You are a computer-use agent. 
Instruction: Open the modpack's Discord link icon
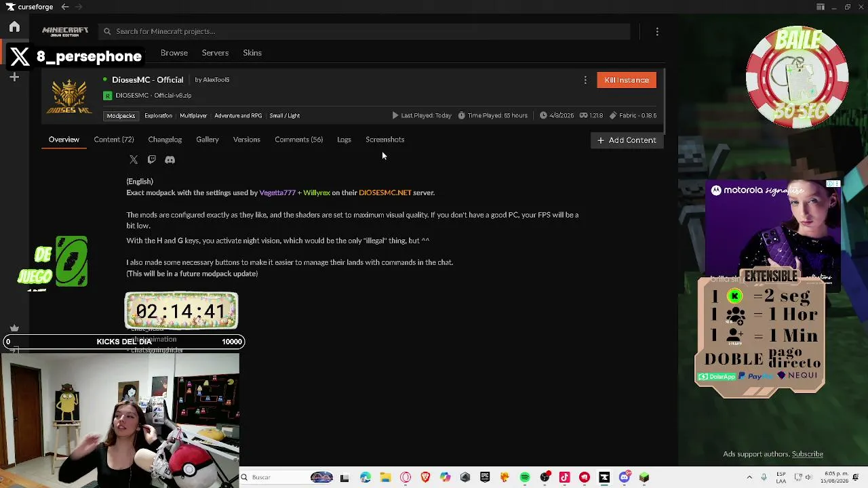(170, 160)
